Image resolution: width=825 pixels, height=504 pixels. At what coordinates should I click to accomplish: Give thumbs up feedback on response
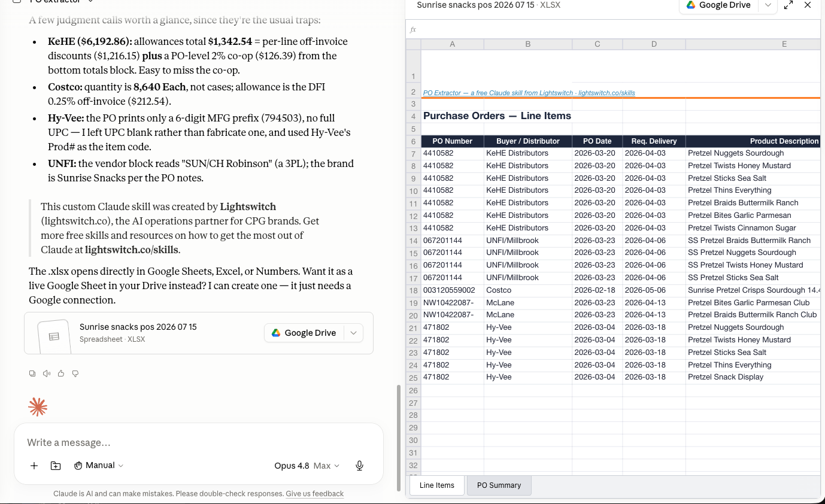coord(61,374)
